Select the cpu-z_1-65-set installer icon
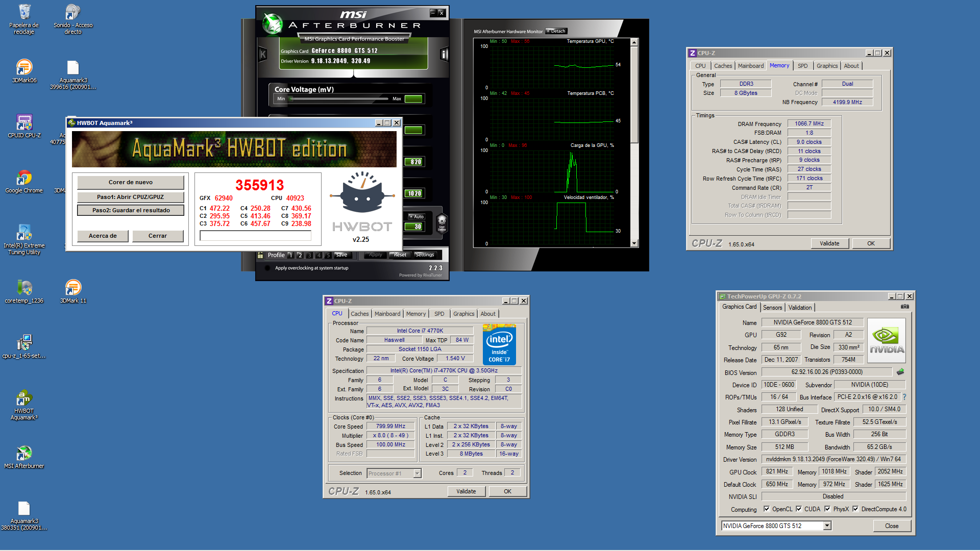Viewport: 980px width, 551px height. (24, 347)
